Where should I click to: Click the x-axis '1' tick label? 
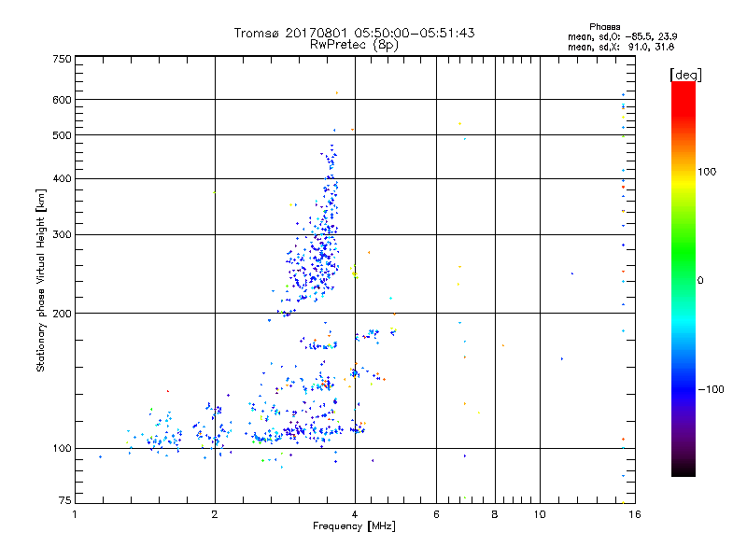pos(75,514)
